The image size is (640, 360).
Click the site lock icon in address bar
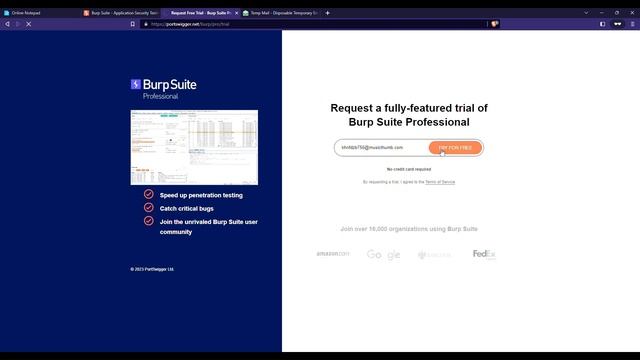146,24
